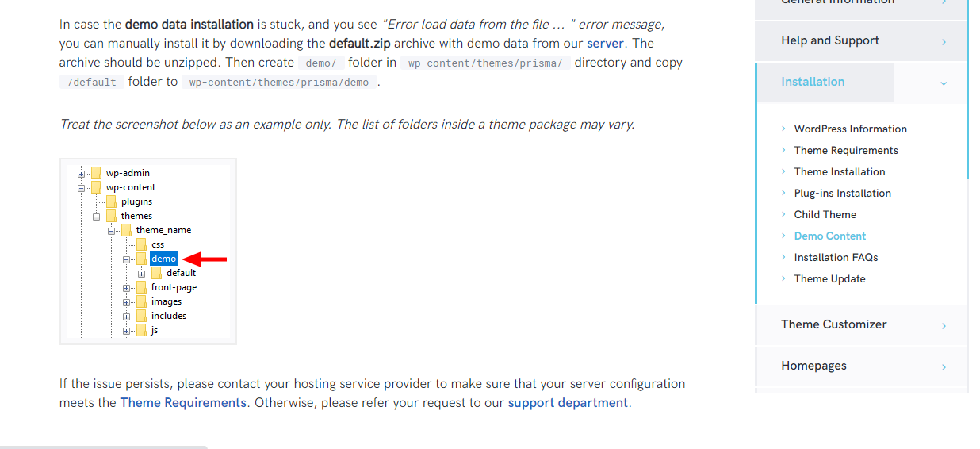Open Plug-ins Installation section
The width and height of the screenshot is (980, 449).
point(842,193)
